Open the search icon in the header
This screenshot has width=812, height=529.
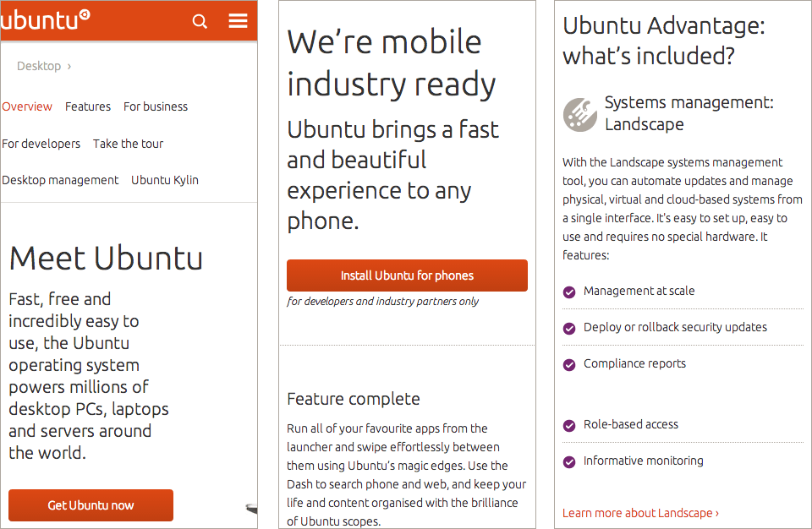pyautogui.click(x=200, y=21)
